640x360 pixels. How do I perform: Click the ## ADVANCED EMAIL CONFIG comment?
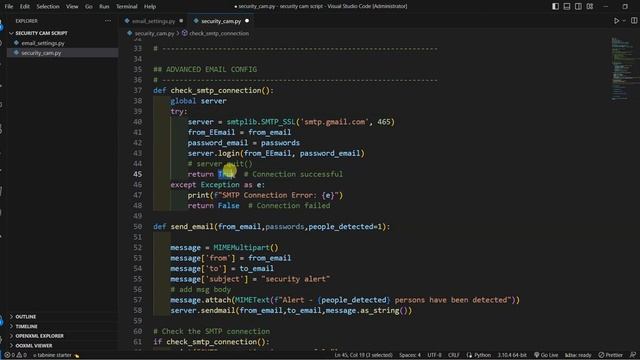(x=205, y=69)
